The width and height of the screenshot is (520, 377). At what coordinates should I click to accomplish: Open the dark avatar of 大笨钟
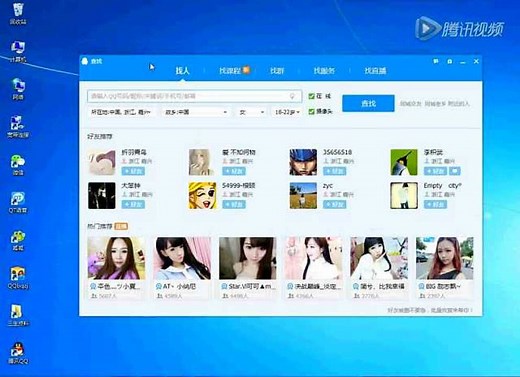point(102,195)
